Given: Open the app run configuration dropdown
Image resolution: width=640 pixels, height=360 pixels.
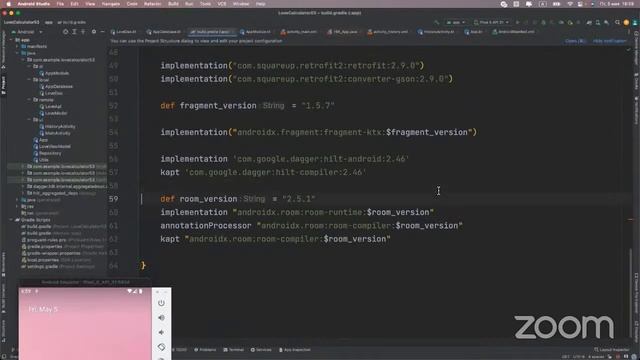Looking at the screenshot, I should pyautogui.click(x=456, y=22).
